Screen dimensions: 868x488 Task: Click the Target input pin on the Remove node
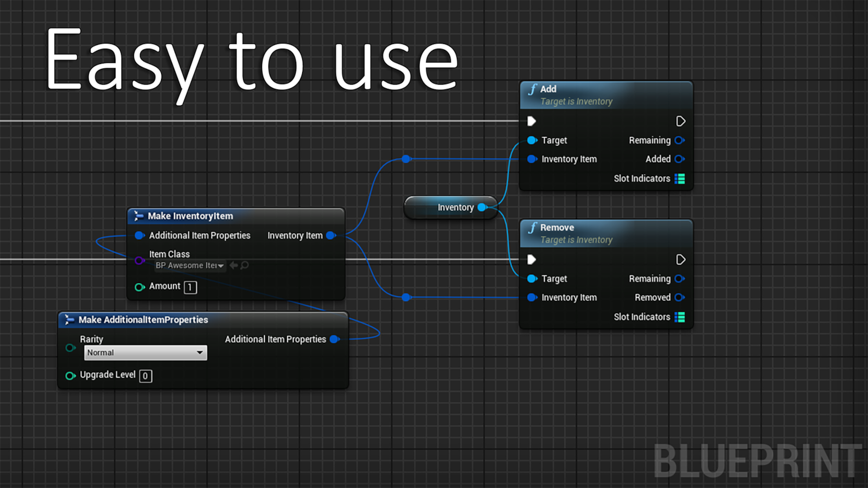[x=532, y=278]
